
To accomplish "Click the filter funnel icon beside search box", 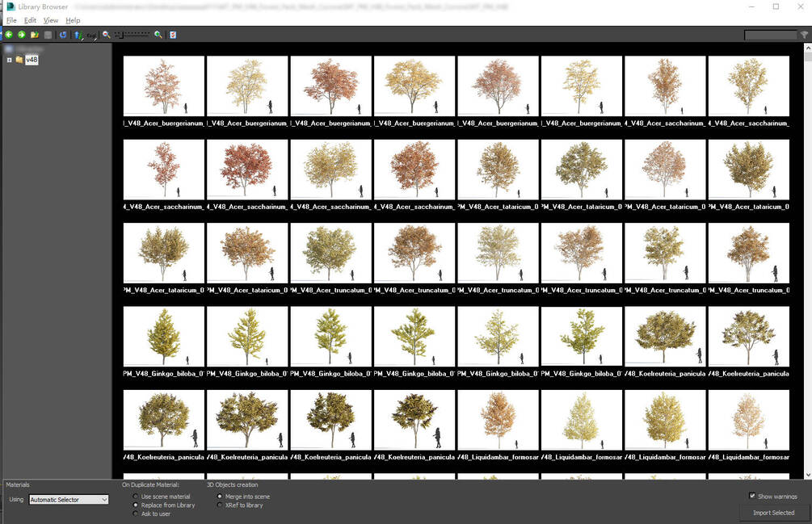I will pos(804,35).
